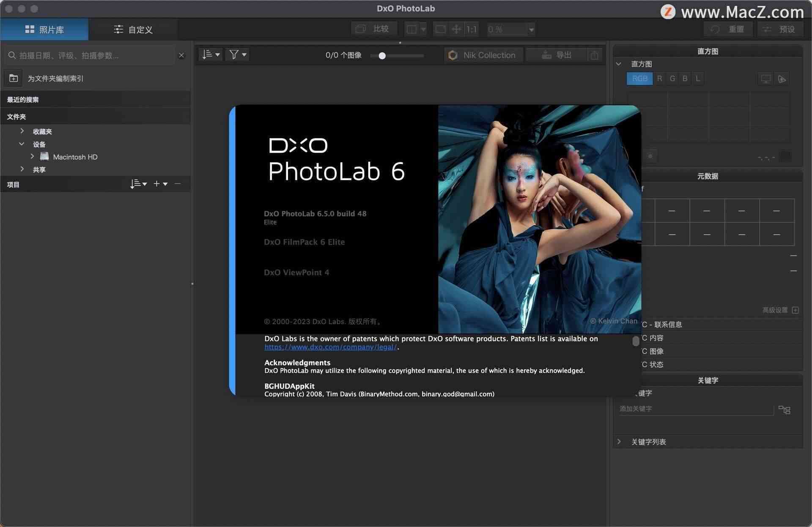Click the 关键字 keywords panel header
This screenshot has width=812, height=527.
(708, 380)
